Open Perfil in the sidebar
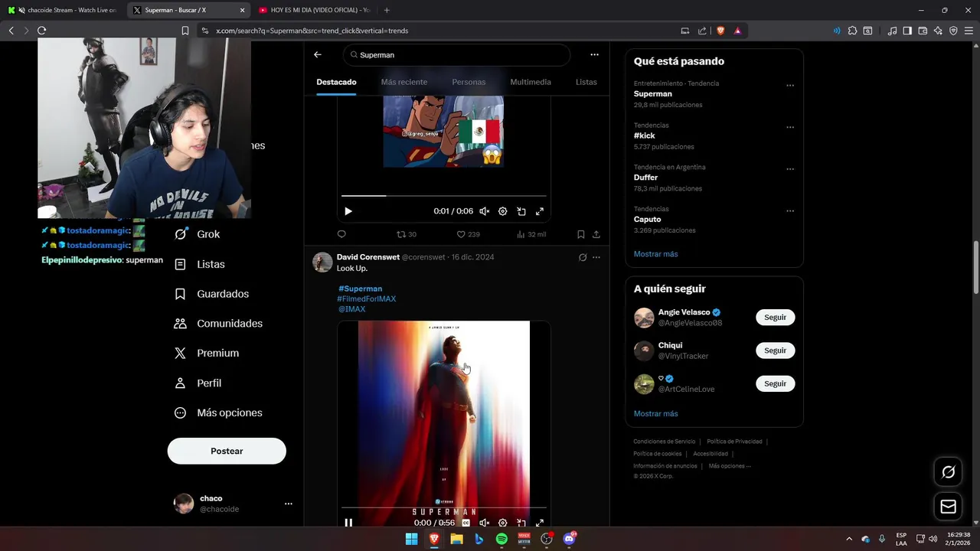 point(198,383)
